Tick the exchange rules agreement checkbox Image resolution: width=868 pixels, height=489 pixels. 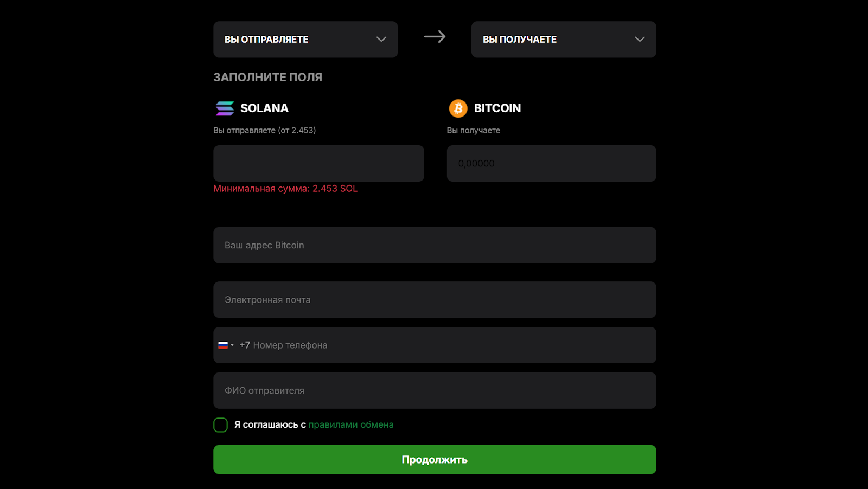click(220, 425)
